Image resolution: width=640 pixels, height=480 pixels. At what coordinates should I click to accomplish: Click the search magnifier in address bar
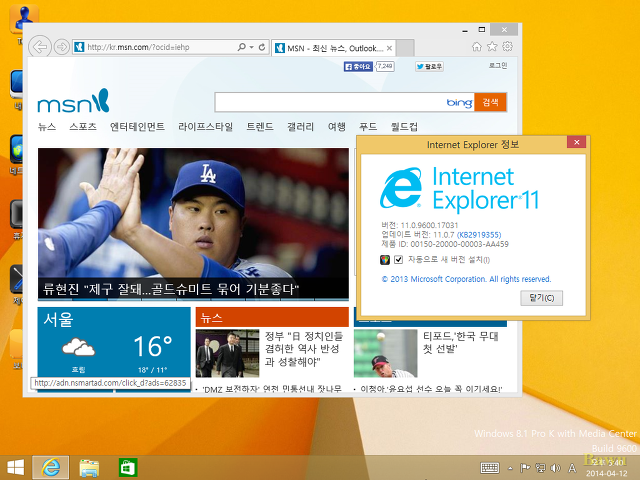click(242, 47)
